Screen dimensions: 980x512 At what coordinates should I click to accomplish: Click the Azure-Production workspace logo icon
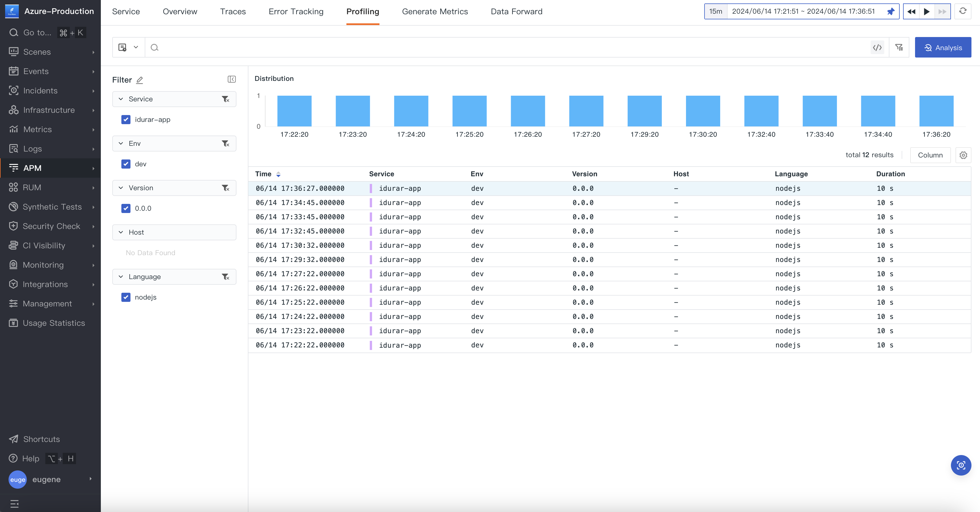click(12, 11)
